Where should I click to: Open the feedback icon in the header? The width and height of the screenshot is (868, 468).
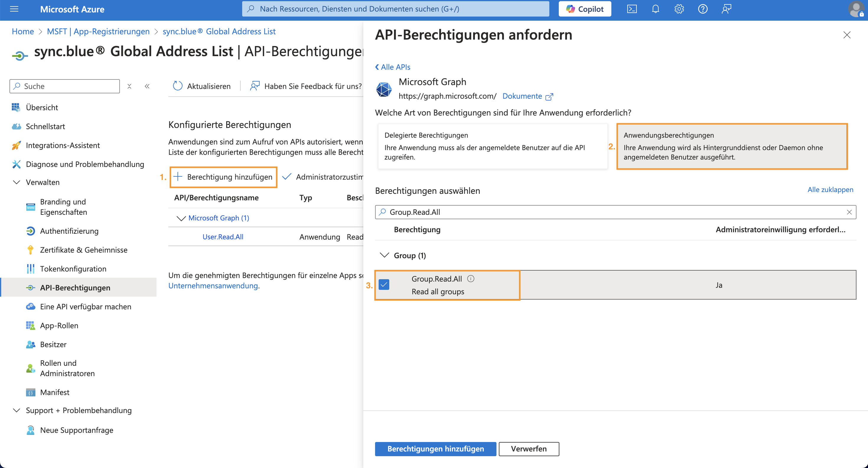(x=726, y=9)
